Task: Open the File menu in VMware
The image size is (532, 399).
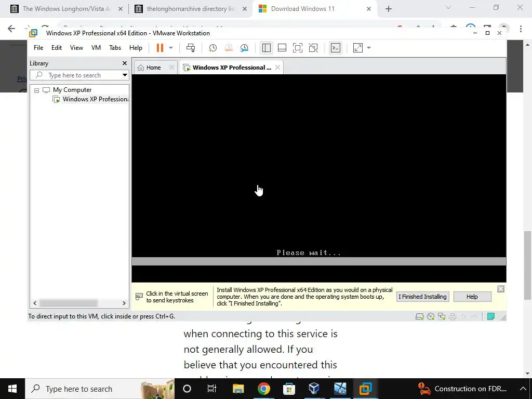Action: 38,48
